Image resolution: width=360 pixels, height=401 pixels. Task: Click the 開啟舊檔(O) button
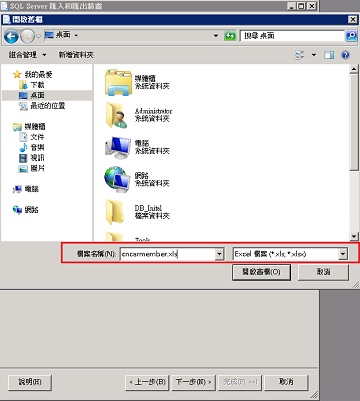tap(261, 272)
